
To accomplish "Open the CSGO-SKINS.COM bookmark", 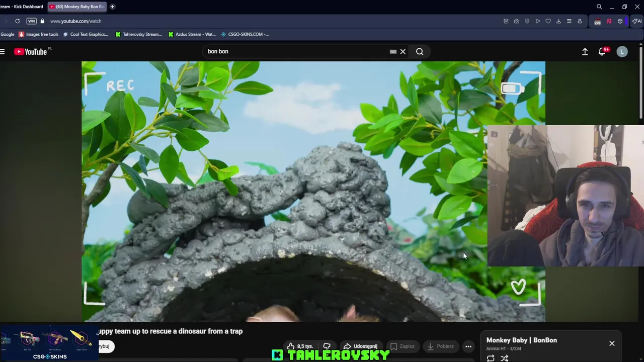I will click(245, 34).
